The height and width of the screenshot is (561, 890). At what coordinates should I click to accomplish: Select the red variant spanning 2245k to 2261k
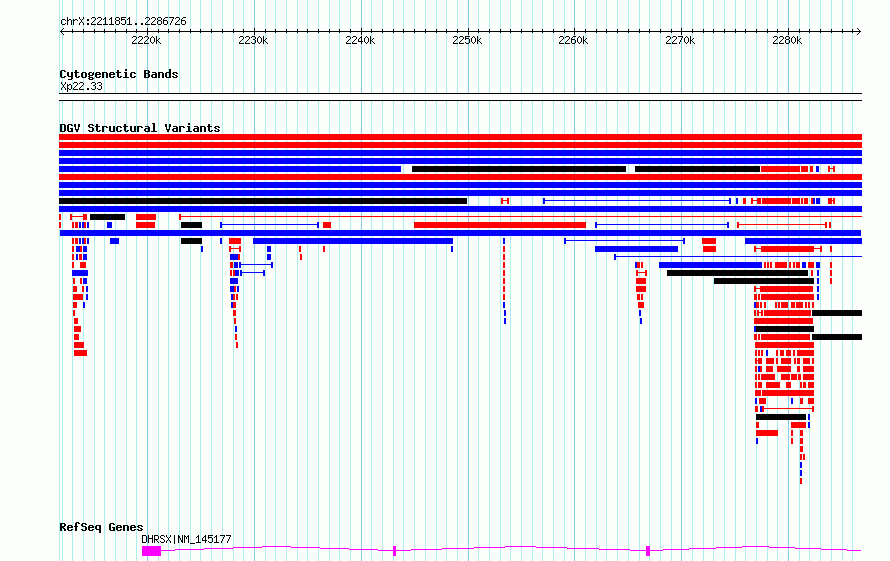click(x=499, y=225)
